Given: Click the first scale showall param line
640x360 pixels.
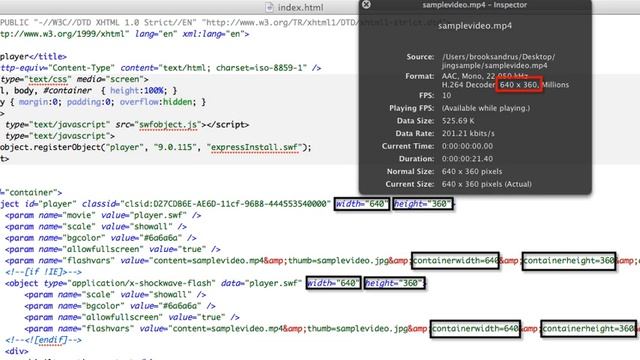Looking at the screenshot, I should [96, 227].
